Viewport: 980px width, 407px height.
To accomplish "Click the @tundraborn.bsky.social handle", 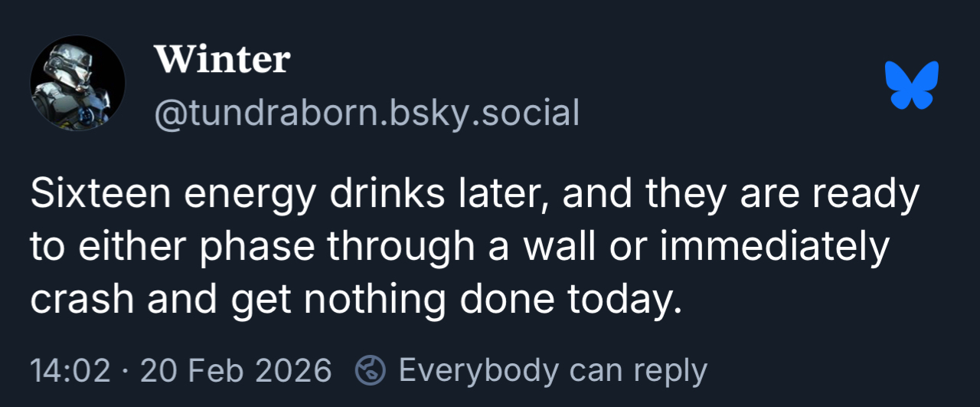I will (367, 113).
